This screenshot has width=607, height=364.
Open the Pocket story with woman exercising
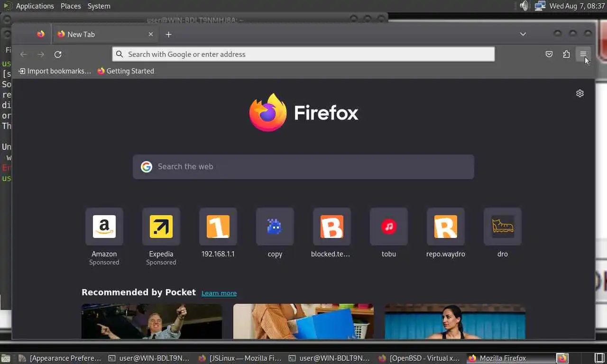(455, 322)
